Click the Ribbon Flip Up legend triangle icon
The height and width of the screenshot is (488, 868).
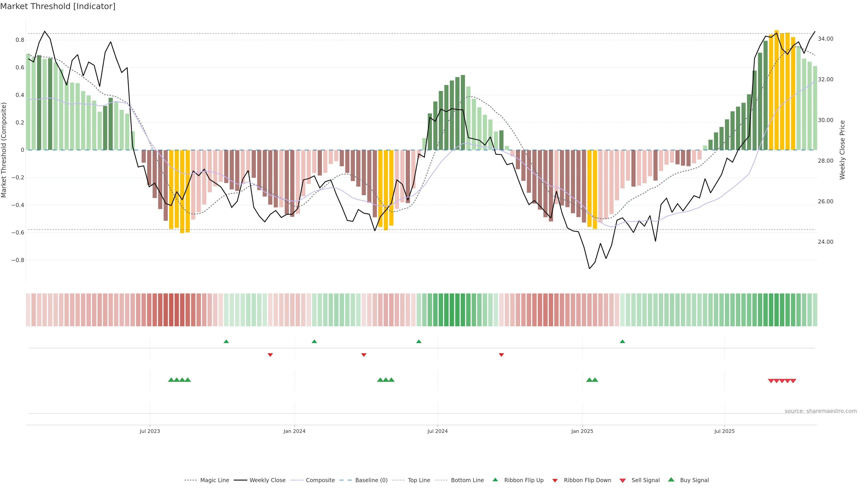pos(495,480)
